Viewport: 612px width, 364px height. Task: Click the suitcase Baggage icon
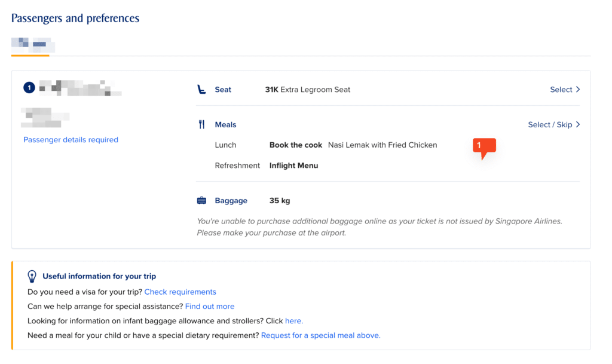click(201, 201)
